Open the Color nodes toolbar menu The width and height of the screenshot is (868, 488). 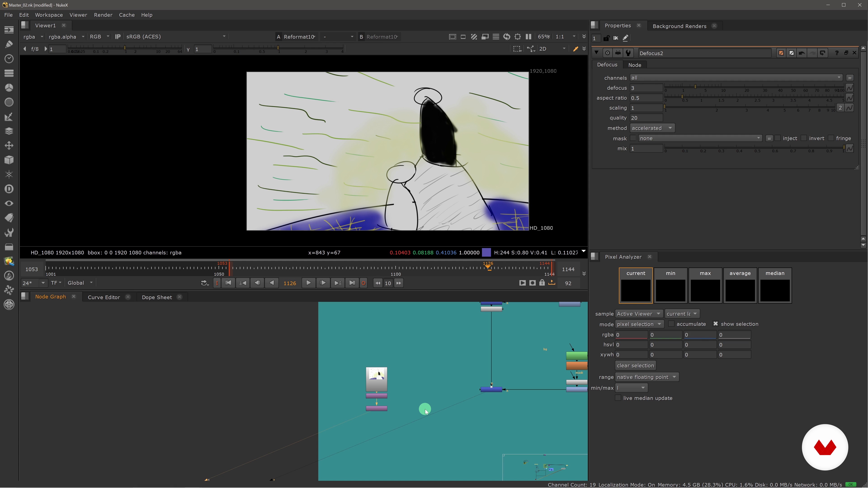click(x=9, y=88)
